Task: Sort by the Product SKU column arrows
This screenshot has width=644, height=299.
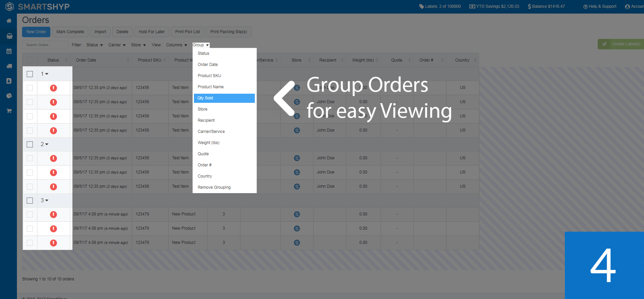Action: [x=165, y=60]
